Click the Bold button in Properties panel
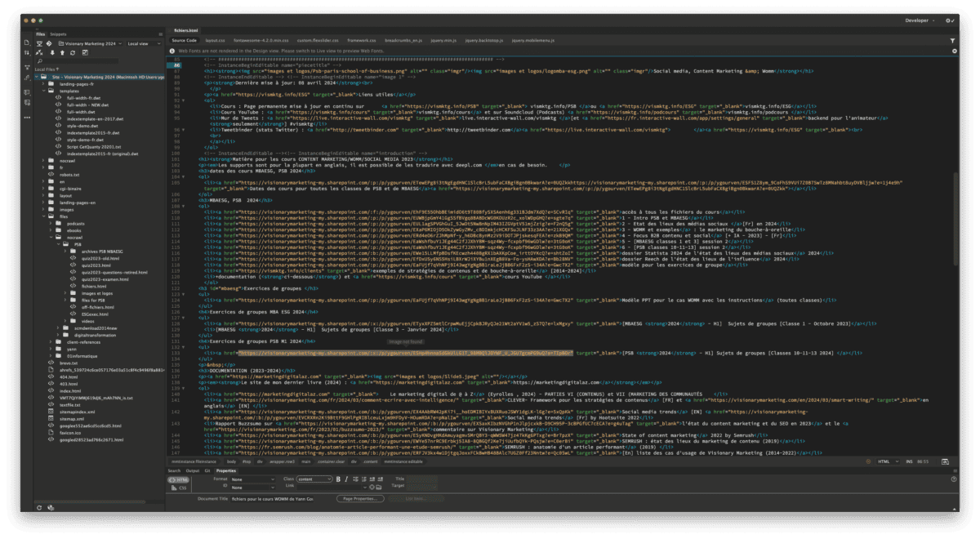The image size is (980, 539). pyautogui.click(x=337, y=479)
